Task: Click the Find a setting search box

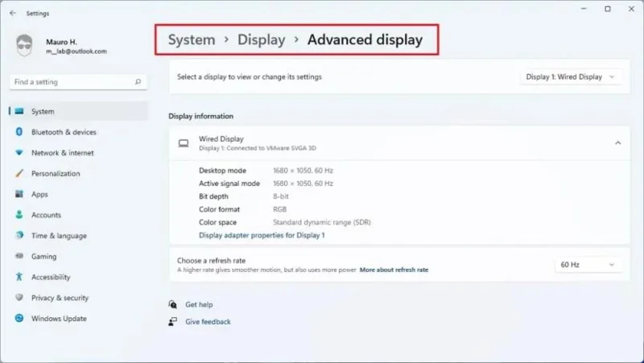Action: point(78,82)
